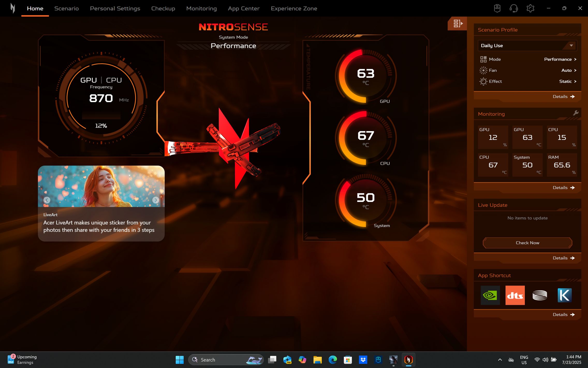Click 'No items to update' text
This screenshot has height=368, width=588.
point(527,218)
